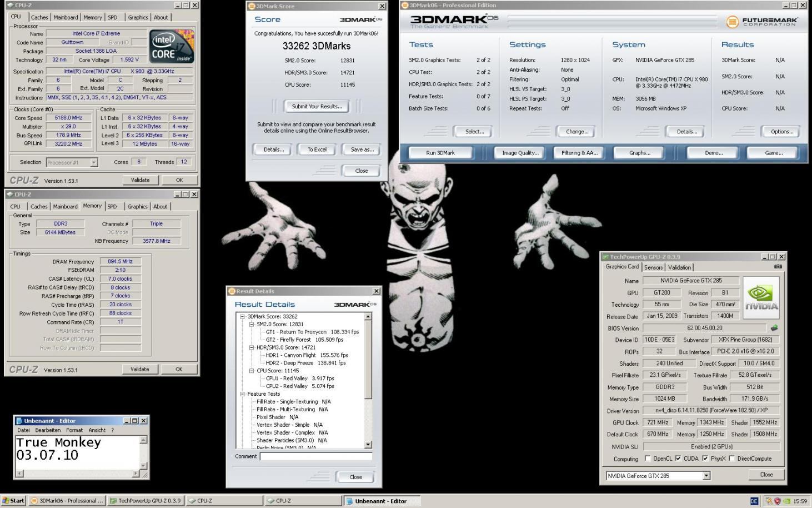Collapse the 3DMark Score: 33262 tree node

click(x=242, y=316)
